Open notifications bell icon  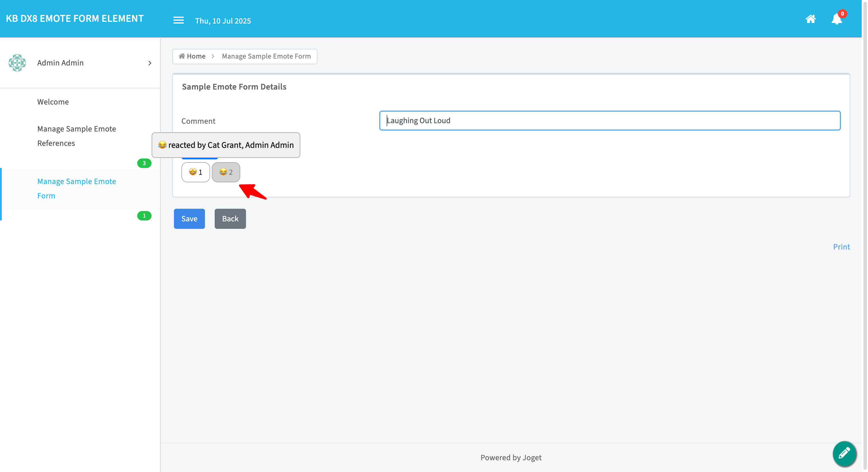(837, 19)
